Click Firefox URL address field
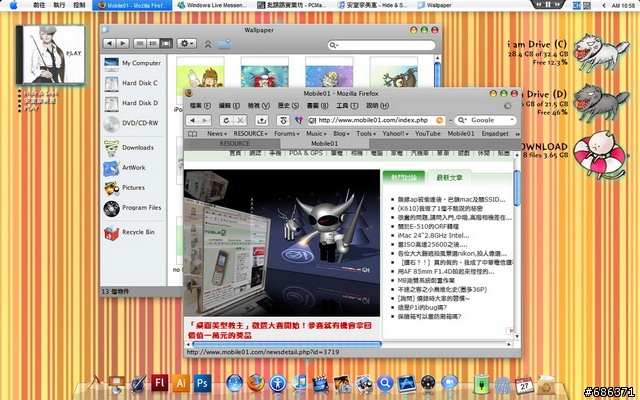Screen dimensions: 640x400 (x=376, y=120)
